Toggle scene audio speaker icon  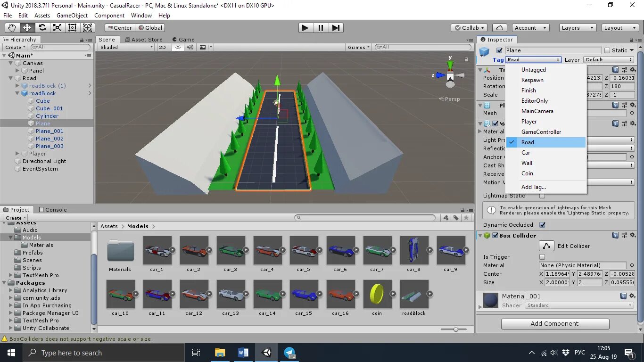[x=190, y=47]
